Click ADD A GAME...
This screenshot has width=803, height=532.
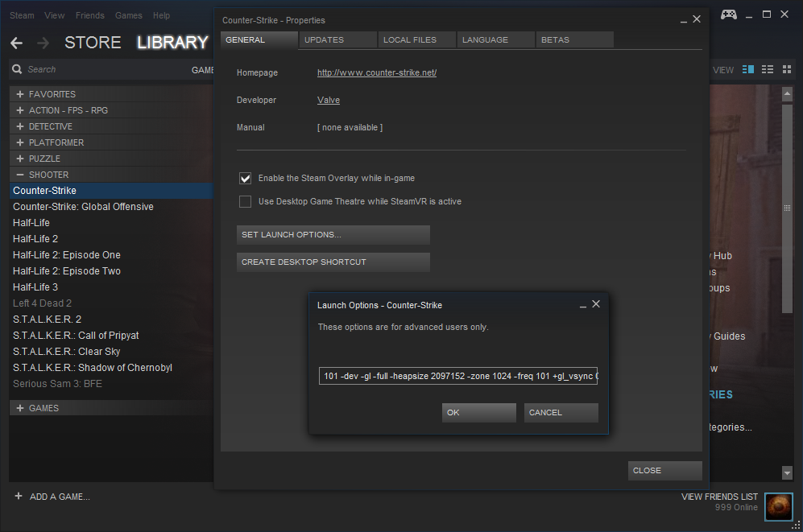click(60, 497)
